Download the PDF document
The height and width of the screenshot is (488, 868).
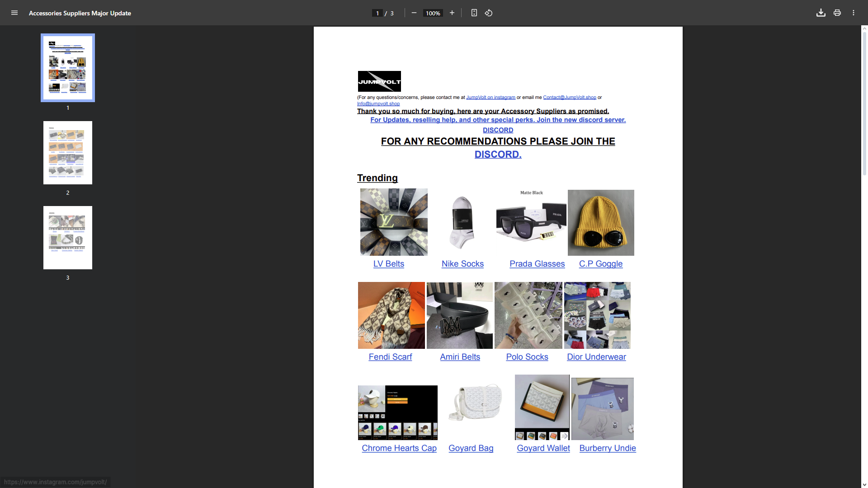pyautogui.click(x=821, y=13)
